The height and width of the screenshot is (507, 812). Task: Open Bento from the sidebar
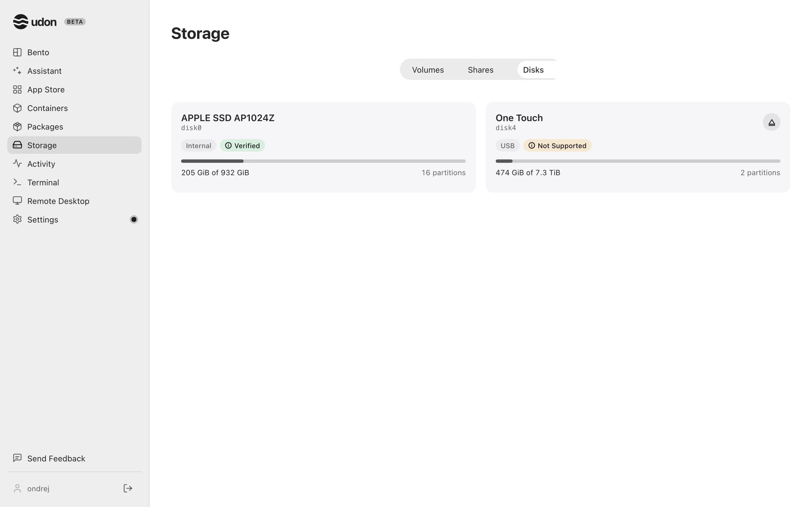(74, 52)
